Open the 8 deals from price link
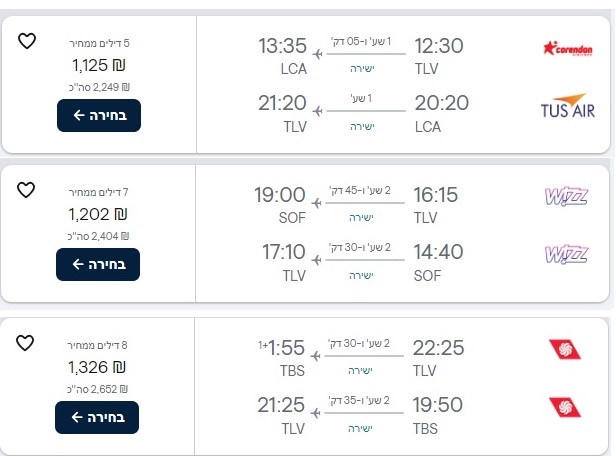Image resolution: width=616 pixels, height=456 pixels. [x=98, y=344]
